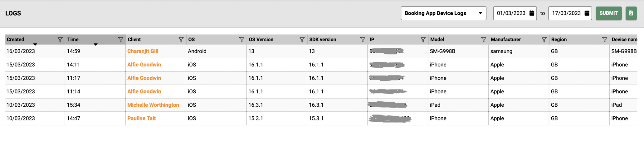The height and width of the screenshot is (141, 644).
Task: Open client Charanjit Gill
Action: pos(143,51)
